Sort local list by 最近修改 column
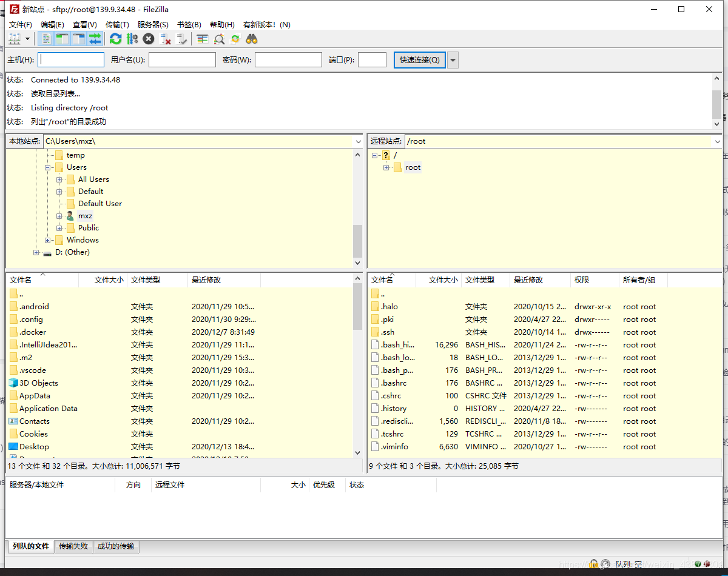This screenshot has height=576, width=728. coord(224,280)
